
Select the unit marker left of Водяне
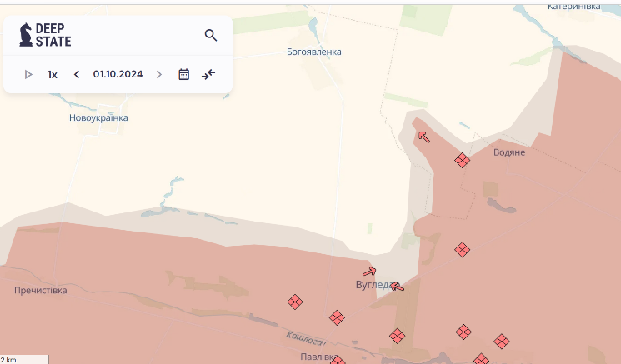[462, 161]
